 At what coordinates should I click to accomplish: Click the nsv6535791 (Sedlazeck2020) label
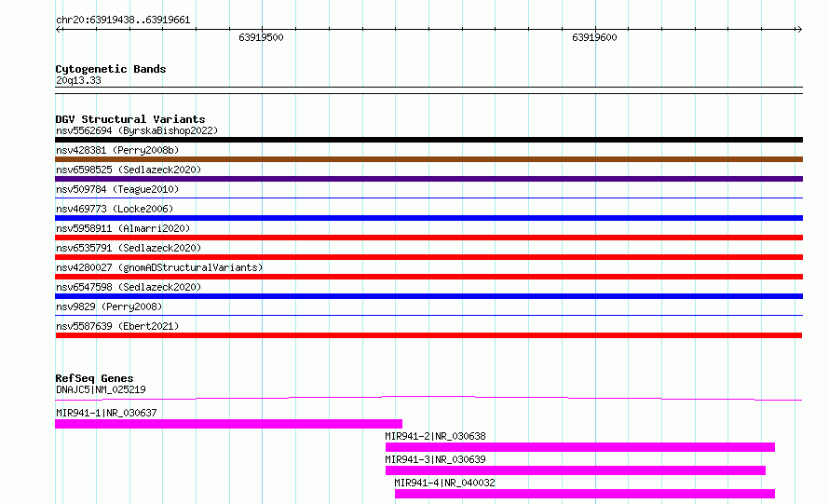coord(129,248)
